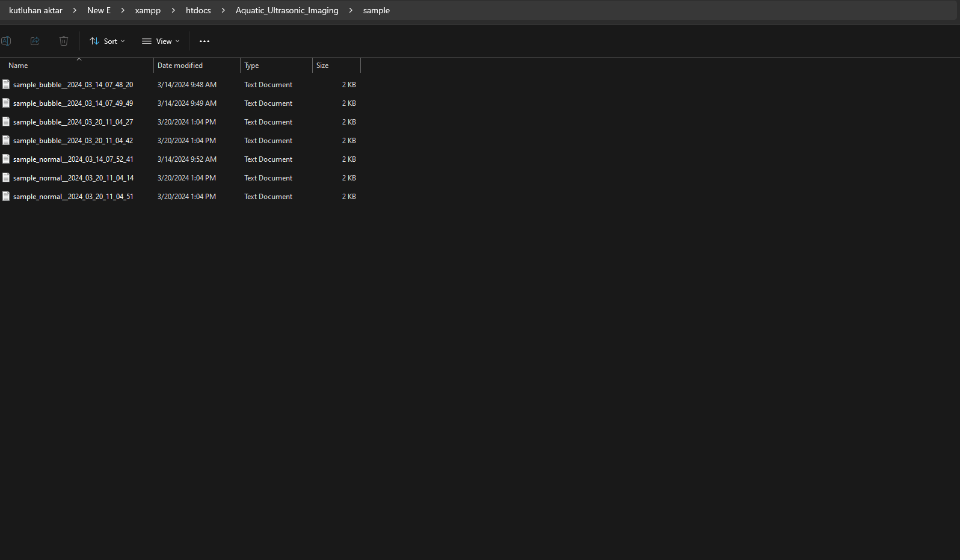Select file sample_bubble__2024_03_20_11_04_27
Viewport: 960px width, 560px height.
[x=73, y=122]
